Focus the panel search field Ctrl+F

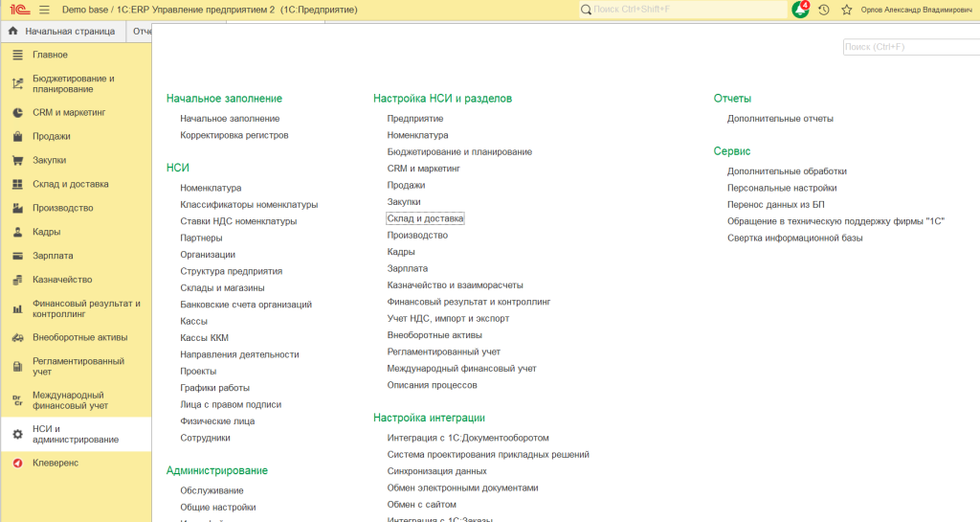[911, 47]
